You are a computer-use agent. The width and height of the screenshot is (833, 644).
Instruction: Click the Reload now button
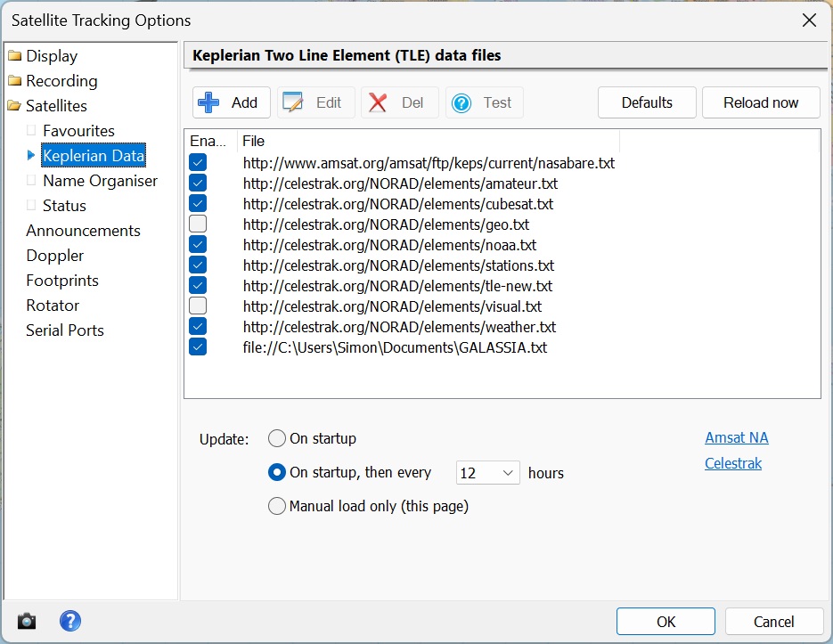(761, 102)
